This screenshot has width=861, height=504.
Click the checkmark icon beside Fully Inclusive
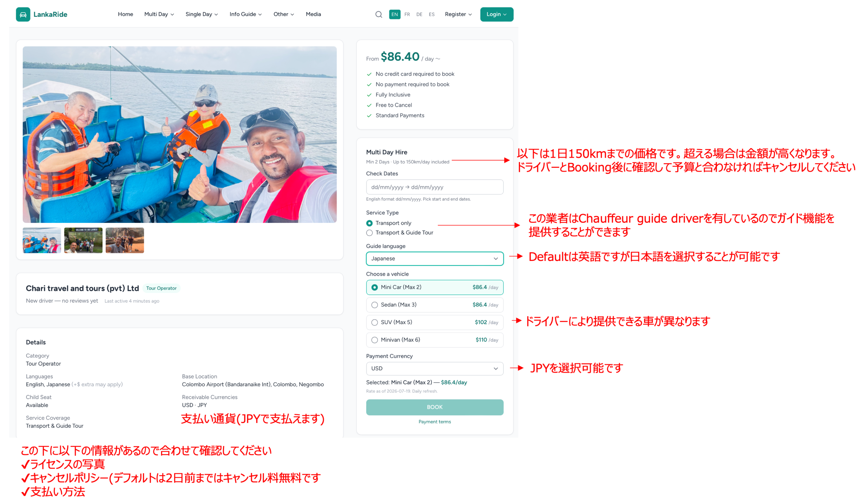[x=369, y=95]
